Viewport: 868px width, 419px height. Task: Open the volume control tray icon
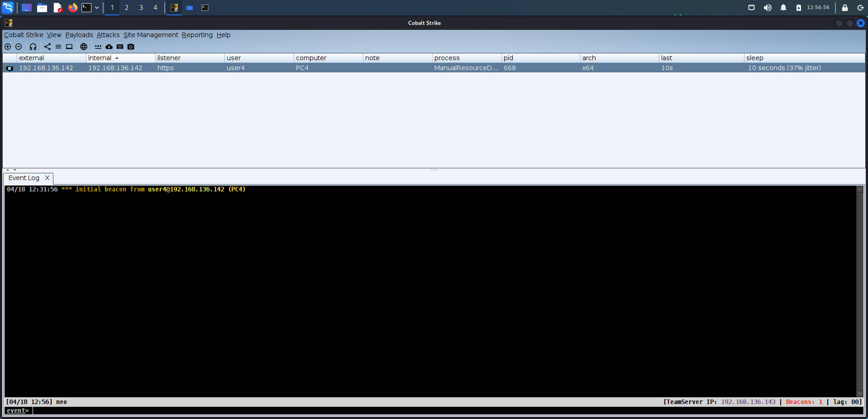pos(768,8)
